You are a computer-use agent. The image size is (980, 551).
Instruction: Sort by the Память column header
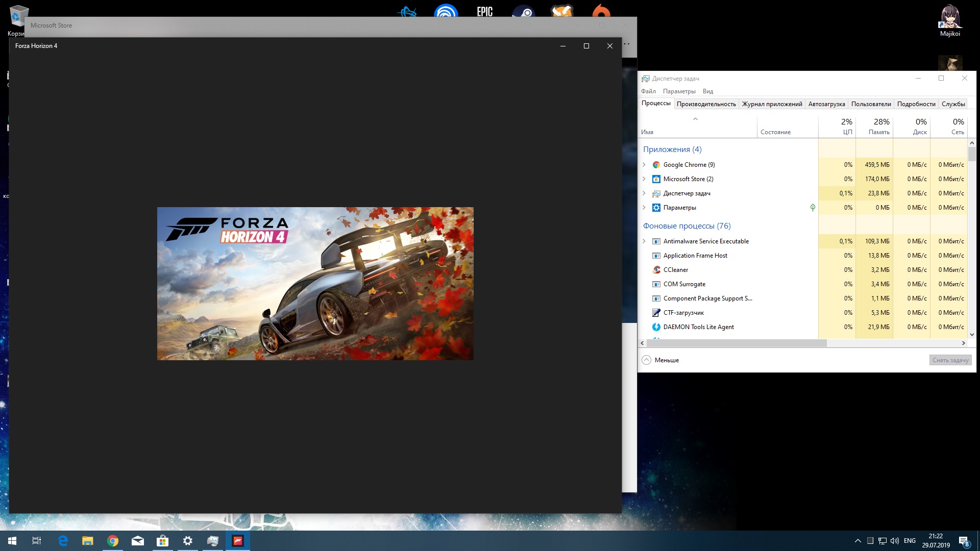(x=874, y=127)
